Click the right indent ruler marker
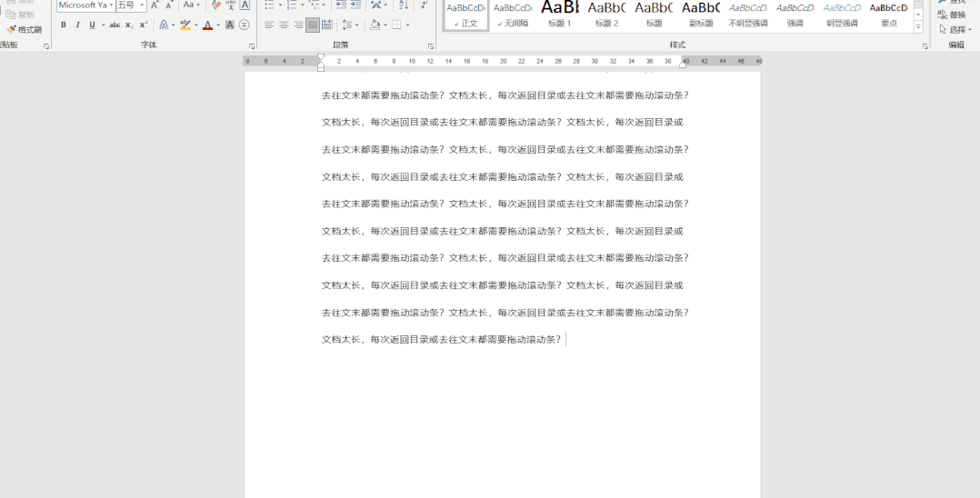This screenshot has height=498, width=980. (683, 65)
